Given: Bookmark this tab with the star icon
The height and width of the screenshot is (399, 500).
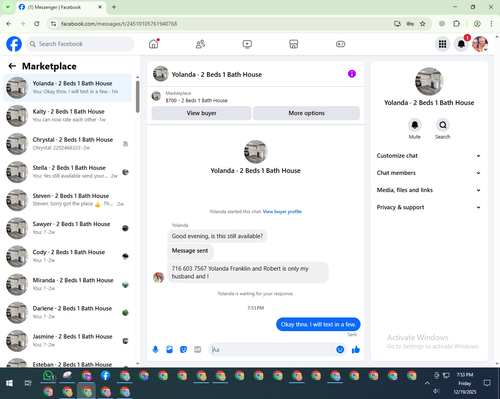Looking at the screenshot, I should pyautogui.click(x=423, y=24).
